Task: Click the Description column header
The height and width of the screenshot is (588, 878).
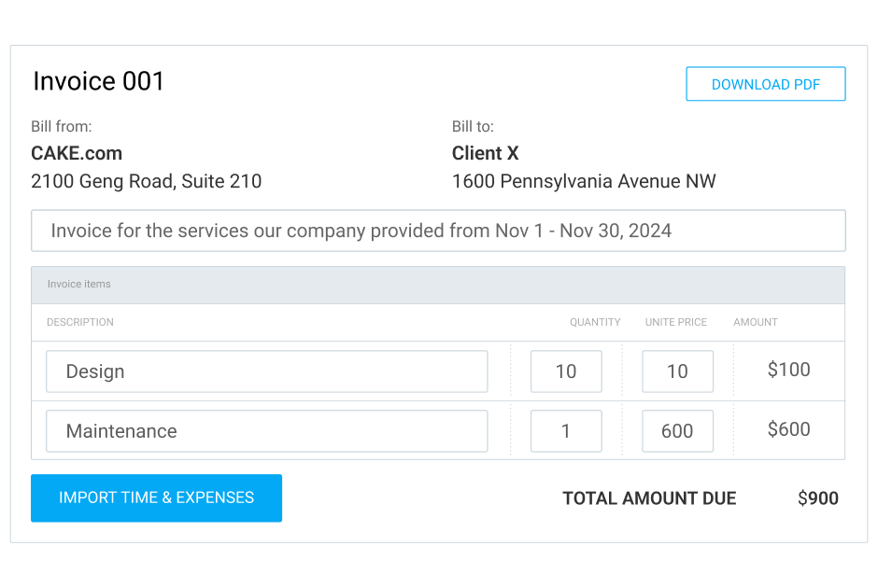Action: (x=80, y=322)
